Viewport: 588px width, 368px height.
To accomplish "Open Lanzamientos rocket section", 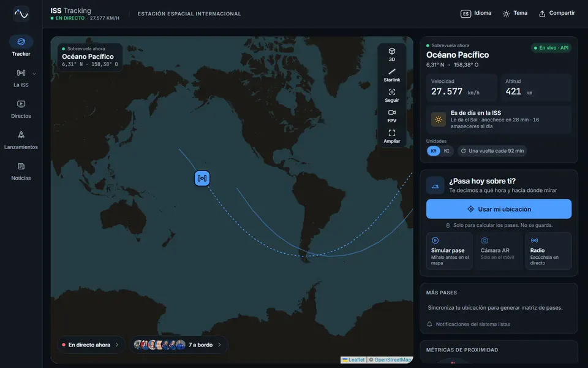I will 21,140.
